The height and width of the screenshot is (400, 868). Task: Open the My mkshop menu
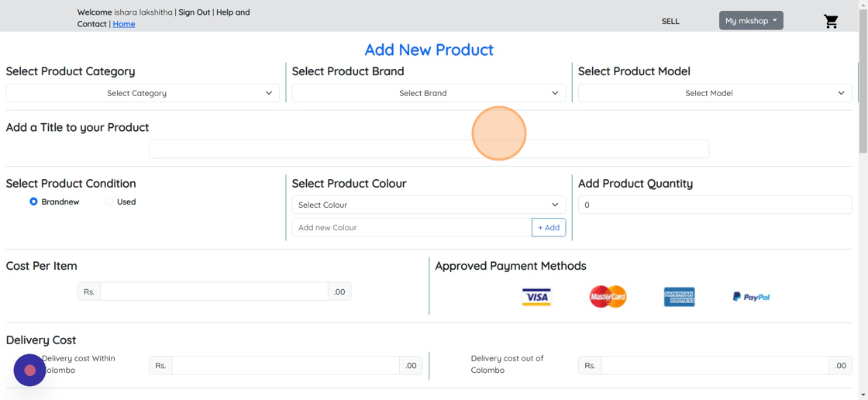click(751, 21)
